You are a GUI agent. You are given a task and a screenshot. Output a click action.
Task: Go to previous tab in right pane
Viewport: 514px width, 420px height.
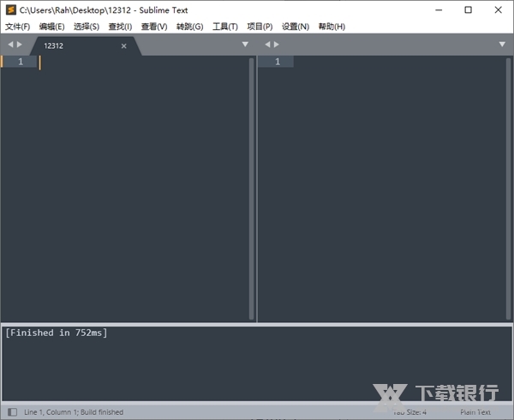(x=267, y=45)
